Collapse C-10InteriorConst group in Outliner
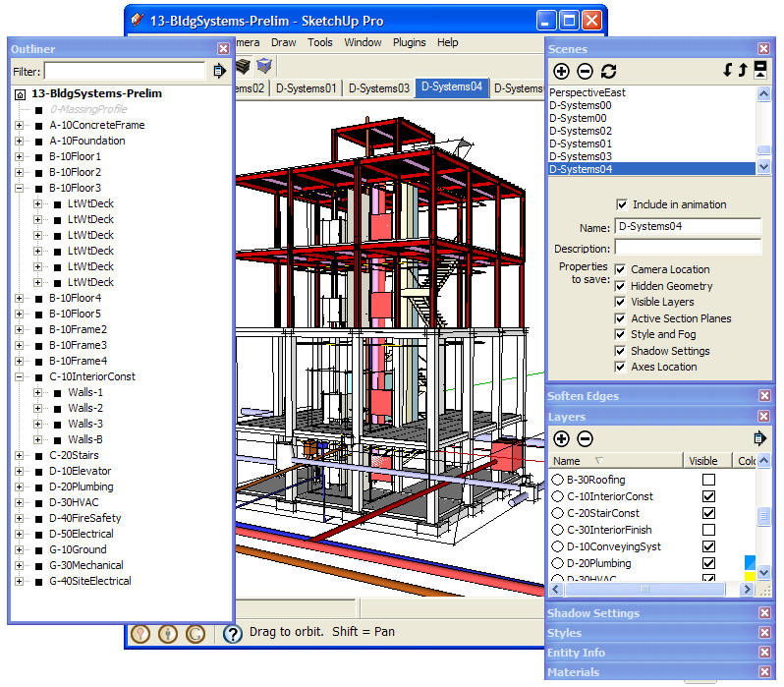 click(19, 376)
